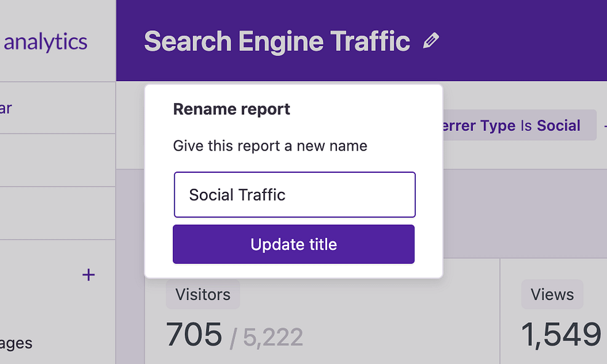
Task: Click the visitor count reading 705
Action: click(x=194, y=334)
